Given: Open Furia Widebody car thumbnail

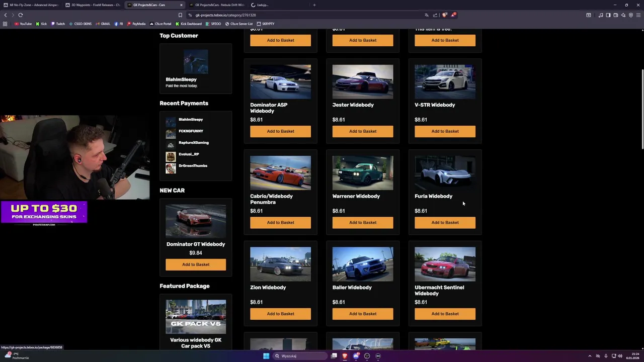Looking at the screenshot, I should coord(445,172).
